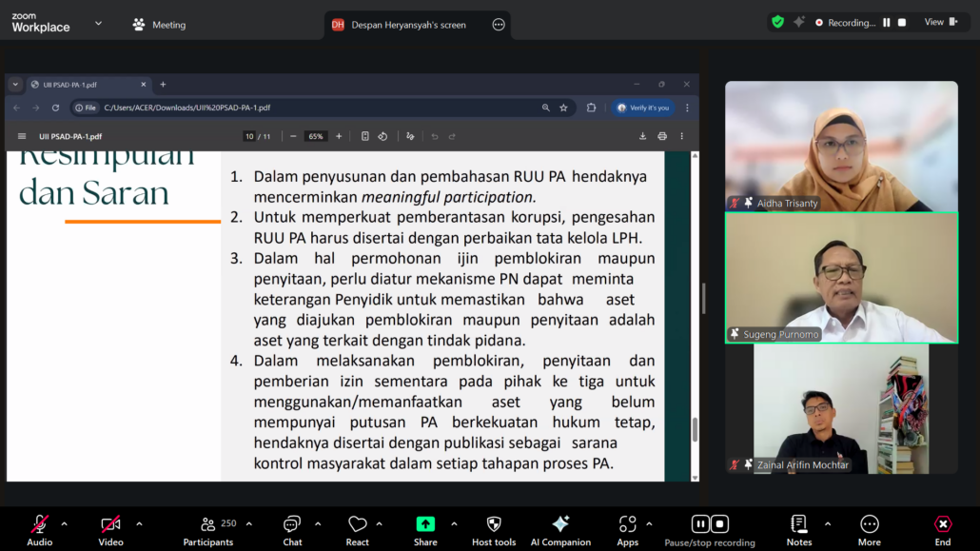Image resolution: width=980 pixels, height=551 pixels.
Task: Change the View layout
Action: 940,22
